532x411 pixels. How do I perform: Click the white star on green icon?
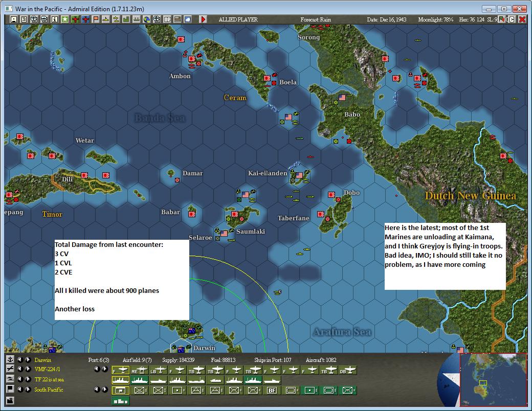[x=65, y=19]
